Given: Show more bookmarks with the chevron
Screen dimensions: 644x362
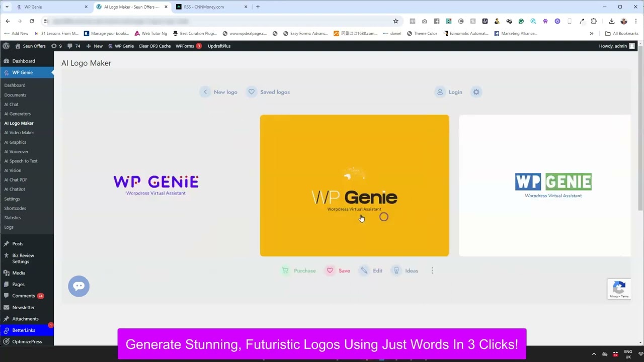Looking at the screenshot, I should 591,34.
